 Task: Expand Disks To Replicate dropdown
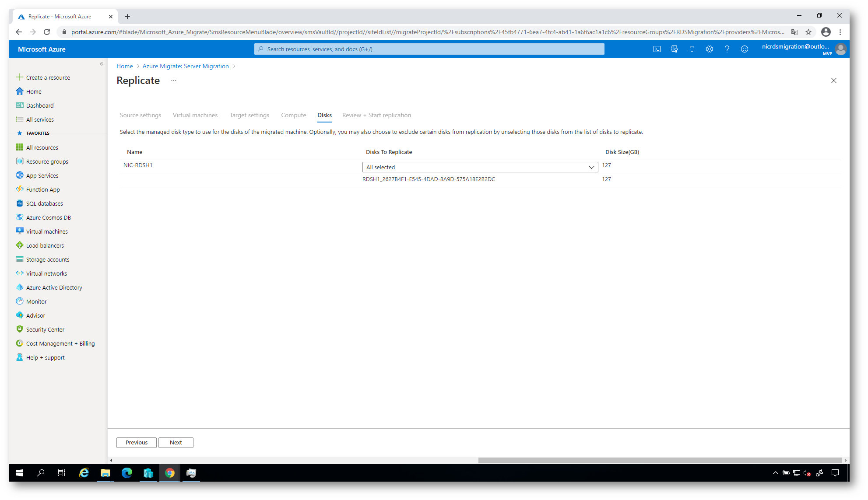480,167
